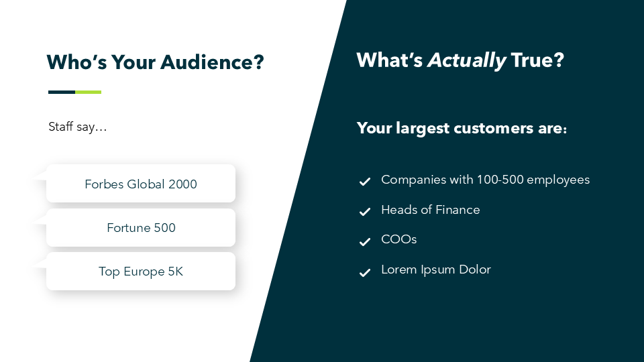This screenshot has width=644, height=362.
Task: Select the Top Europe 5K speech bubble
Action: (x=141, y=271)
